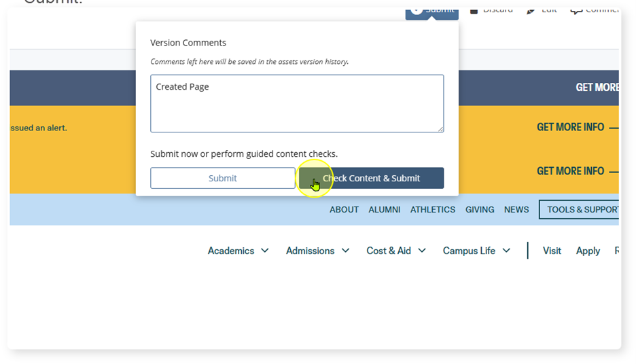Click the TOOLS & SUPPORT button
The height and width of the screenshot is (364, 636).
pyautogui.click(x=580, y=209)
